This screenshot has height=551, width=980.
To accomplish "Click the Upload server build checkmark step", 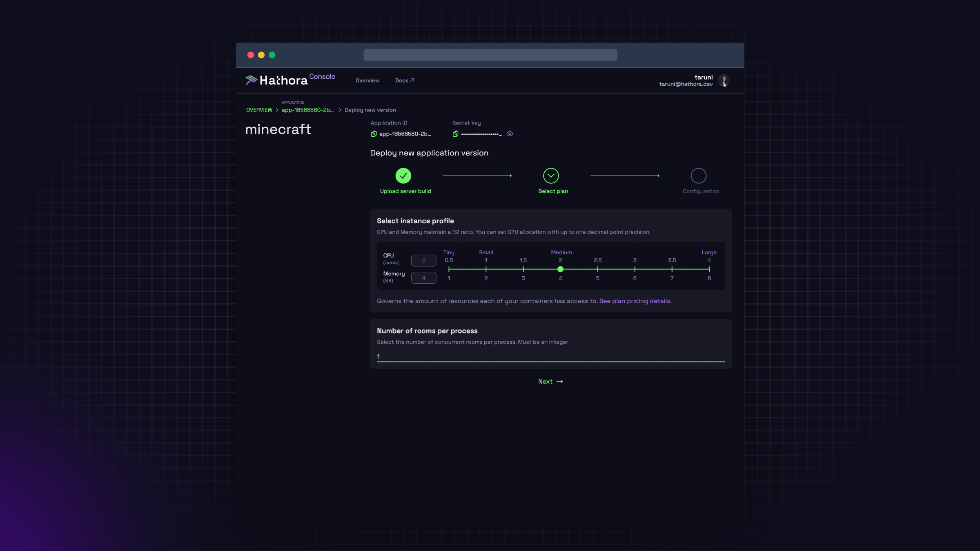I will click(403, 176).
